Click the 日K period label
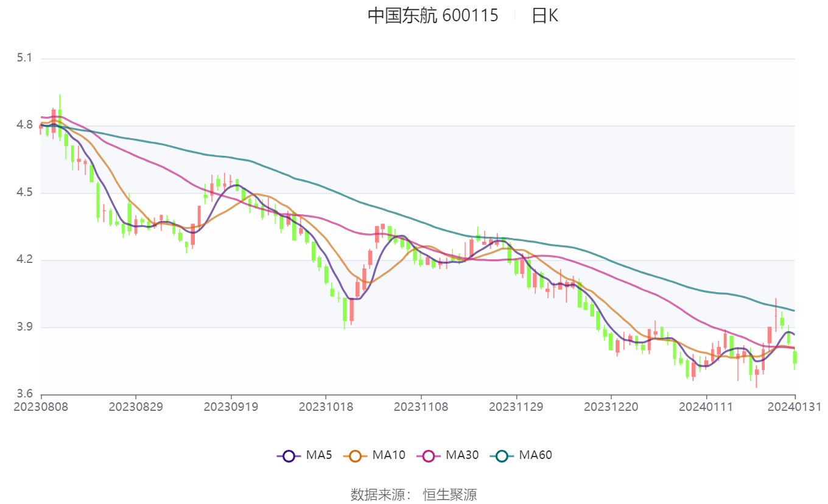 click(544, 15)
